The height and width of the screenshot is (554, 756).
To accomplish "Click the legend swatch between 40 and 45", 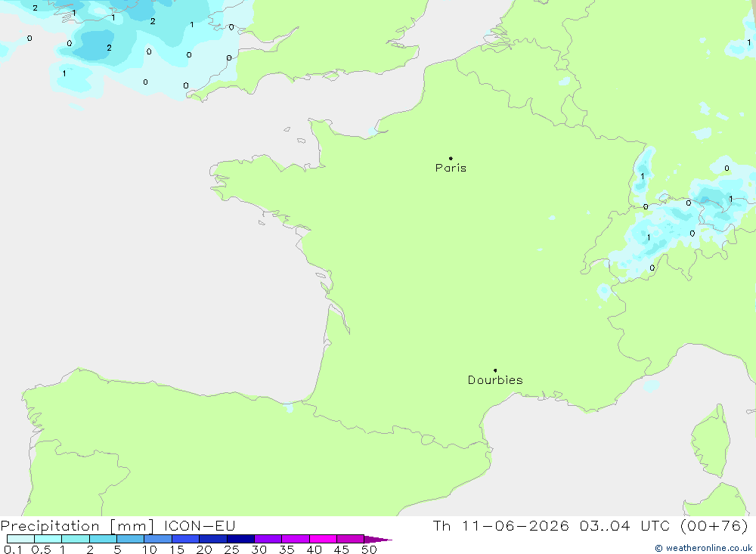I will point(323,539).
